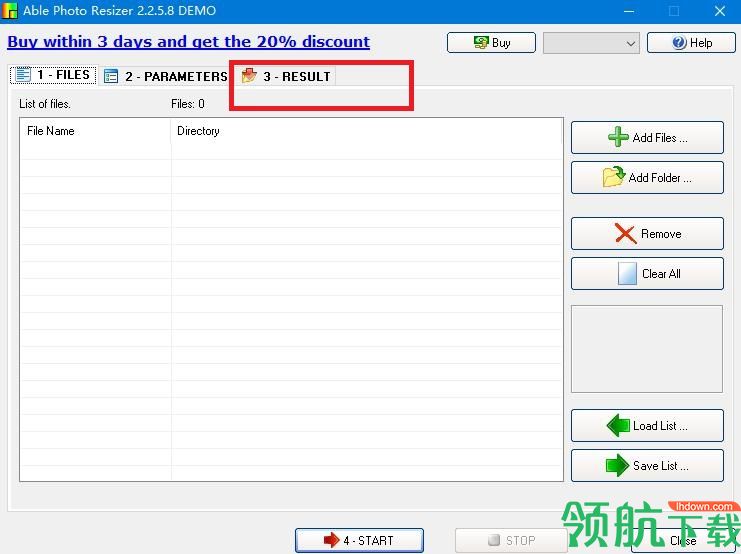Switch to the 3 - RESULT tab
The width and height of the screenshot is (741, 554).
tap(286, 76)
